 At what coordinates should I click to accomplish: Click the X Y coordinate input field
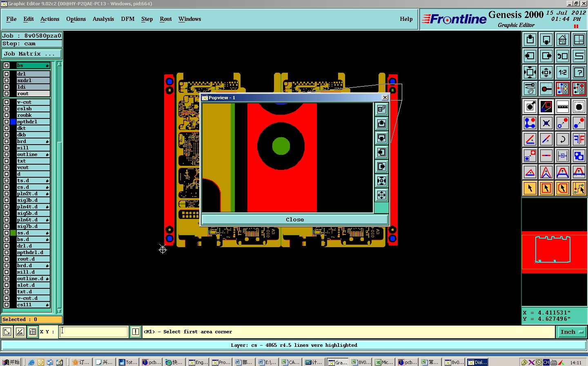94,332
